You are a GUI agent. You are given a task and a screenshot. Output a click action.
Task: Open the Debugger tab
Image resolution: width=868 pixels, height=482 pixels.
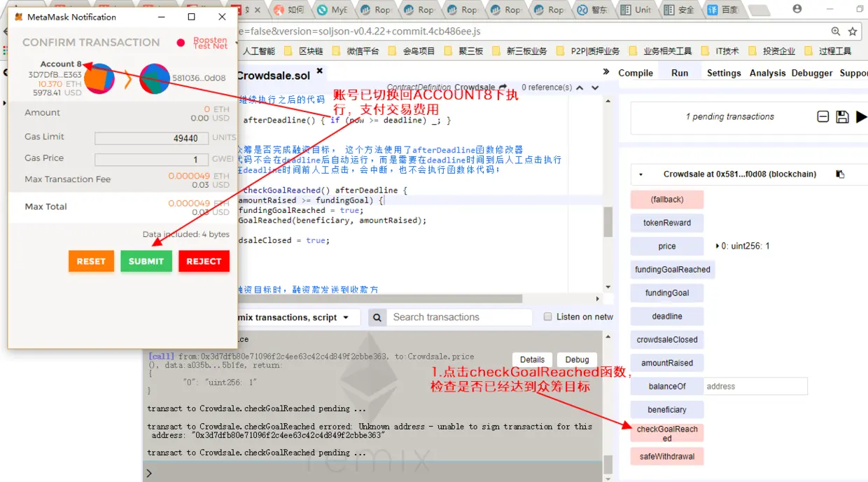tap(812, 73)
